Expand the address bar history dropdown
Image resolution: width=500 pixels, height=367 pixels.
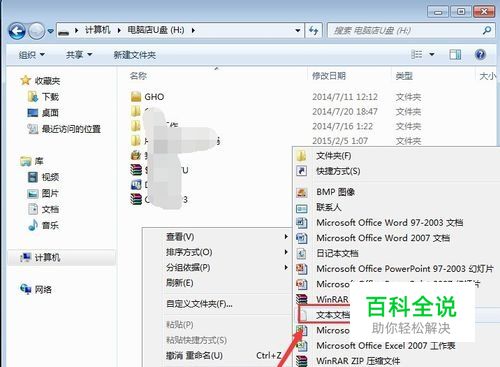pyautogui.click(x=298, y=31)
